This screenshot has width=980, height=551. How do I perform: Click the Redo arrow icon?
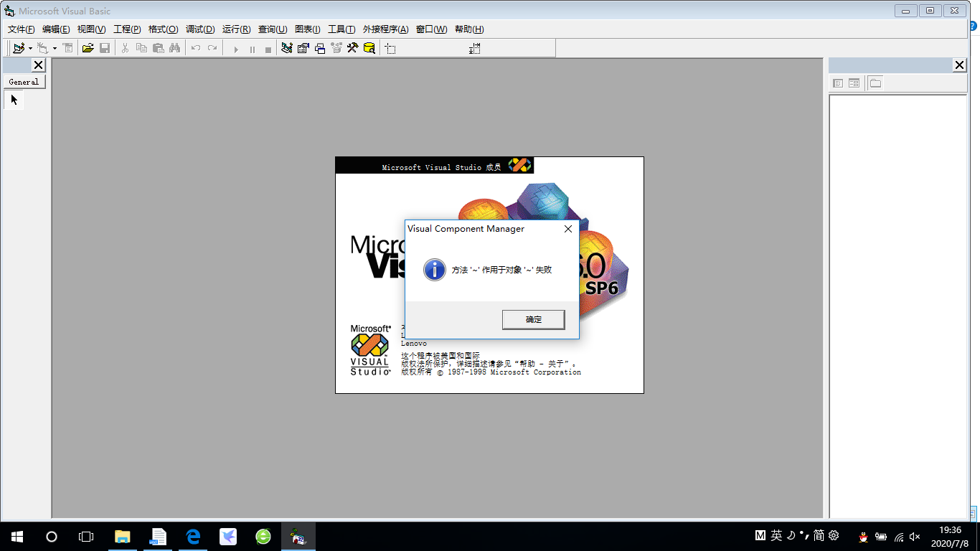(212, 48)
